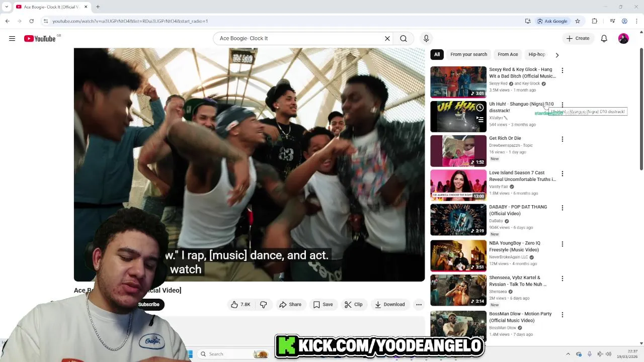Open options for Get Rich Or Die

click(562, 139)
